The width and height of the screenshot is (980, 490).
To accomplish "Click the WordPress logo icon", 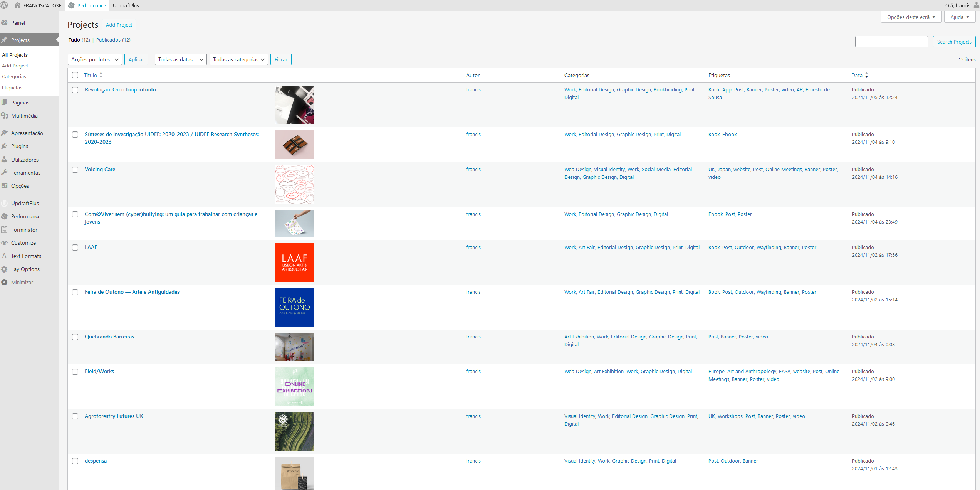I will point(4,5).
